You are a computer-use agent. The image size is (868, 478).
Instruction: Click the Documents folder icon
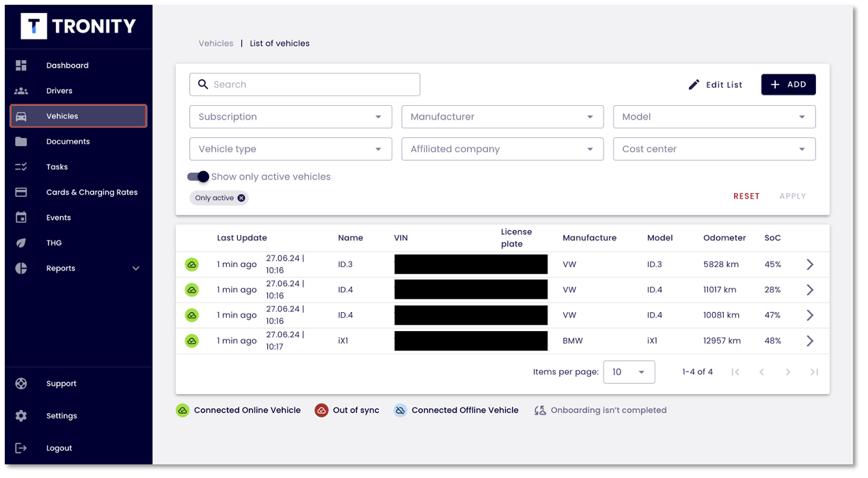[x=21, y=141]
